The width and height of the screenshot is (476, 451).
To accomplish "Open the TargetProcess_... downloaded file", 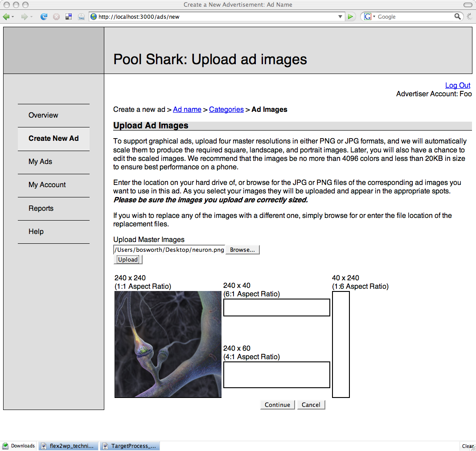I will [x=130, y=446].
